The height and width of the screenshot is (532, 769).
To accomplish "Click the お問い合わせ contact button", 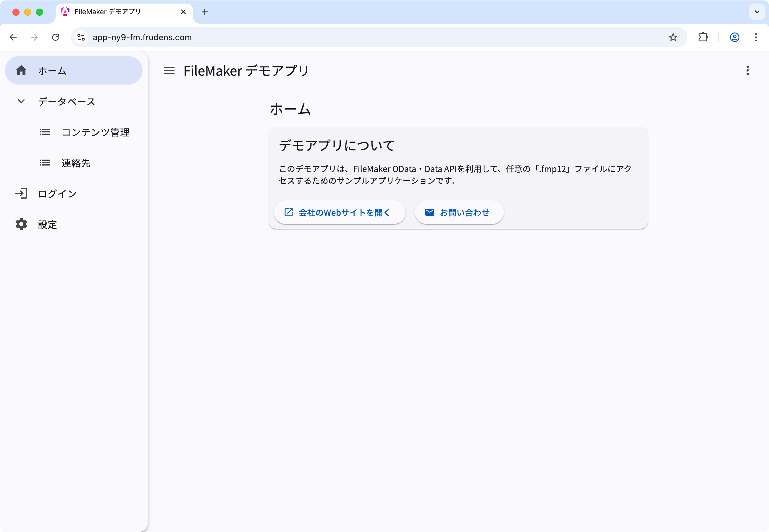I will [459, 212].
